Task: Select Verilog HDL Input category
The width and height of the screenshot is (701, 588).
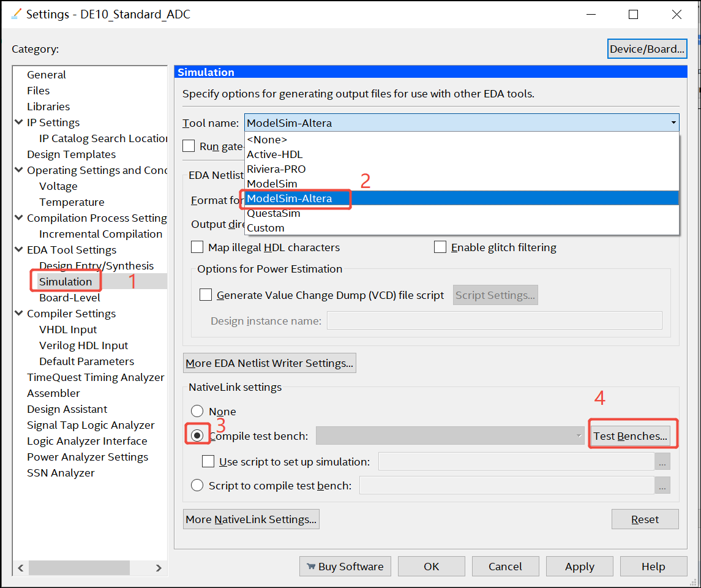Action: tap(84, 345)
